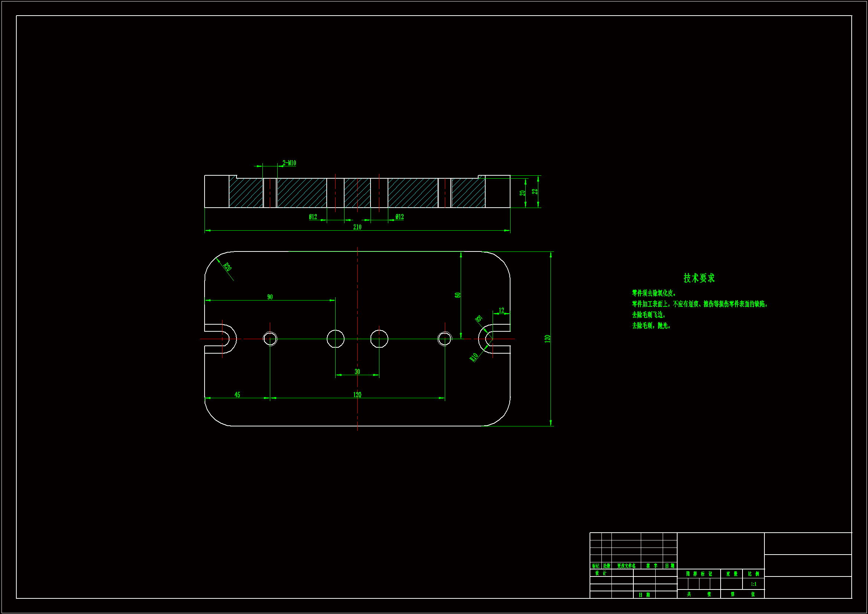The height and width of the screenshot is (614, 868).
Task: Select the 设计 cell in title block
Action: click(600, 573)
